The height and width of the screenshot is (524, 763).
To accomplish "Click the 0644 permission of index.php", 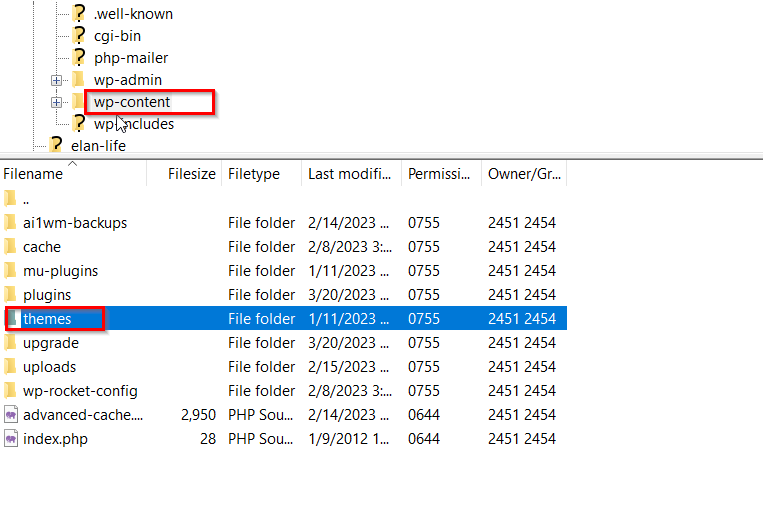I will pos(424,439).
